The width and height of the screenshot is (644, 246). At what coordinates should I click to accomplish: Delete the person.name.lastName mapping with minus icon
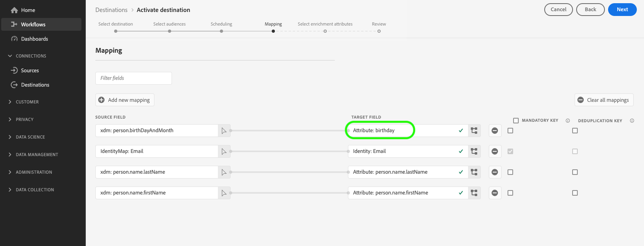[x=495, y=172]
